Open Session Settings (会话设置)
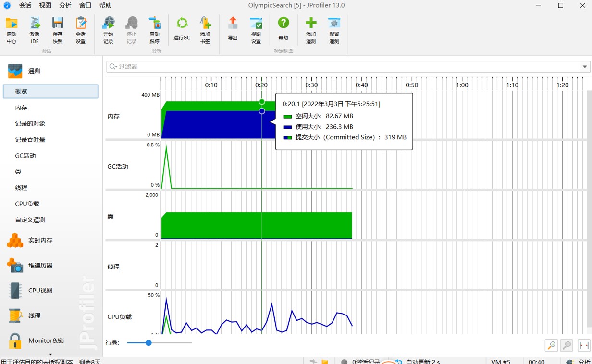 click(81, 30)
